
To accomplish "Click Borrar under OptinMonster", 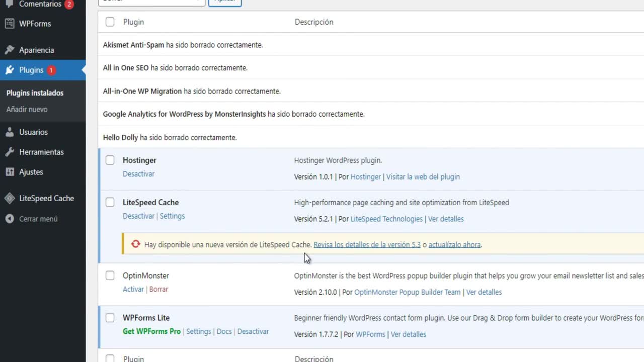I will click(158, 290).
